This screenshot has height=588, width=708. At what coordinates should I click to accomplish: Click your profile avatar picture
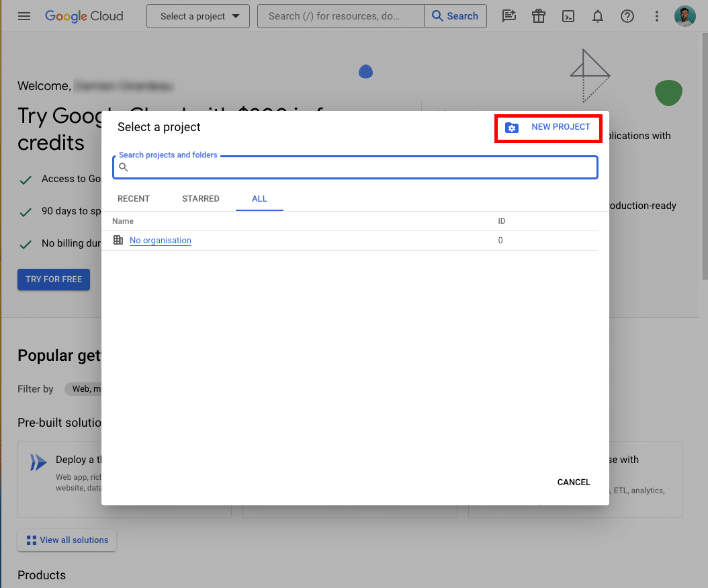pyautogui.click(x=685, y=15)
